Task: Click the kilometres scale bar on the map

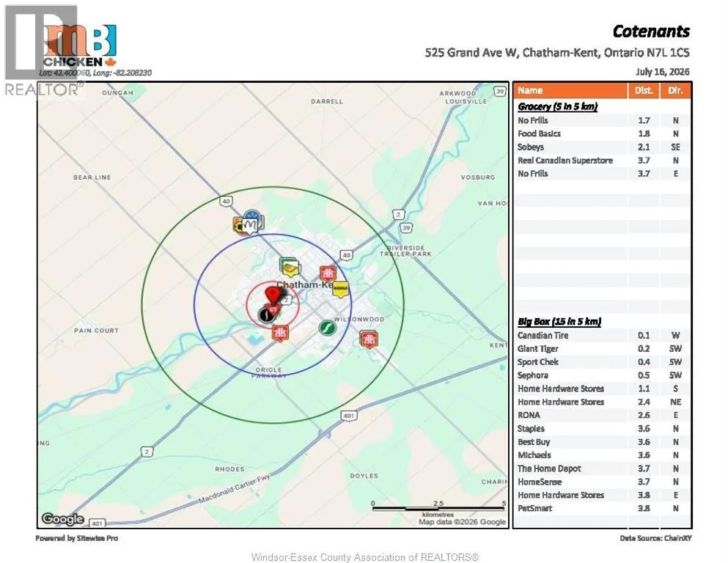Action: tap(438, 509)
